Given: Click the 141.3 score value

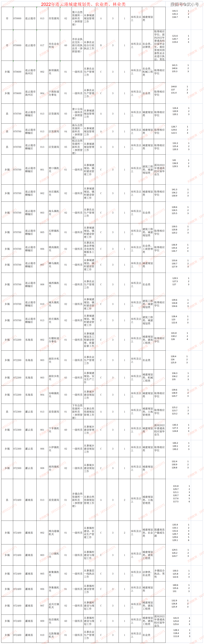Looking at the screenshot, I should point(175,189).
